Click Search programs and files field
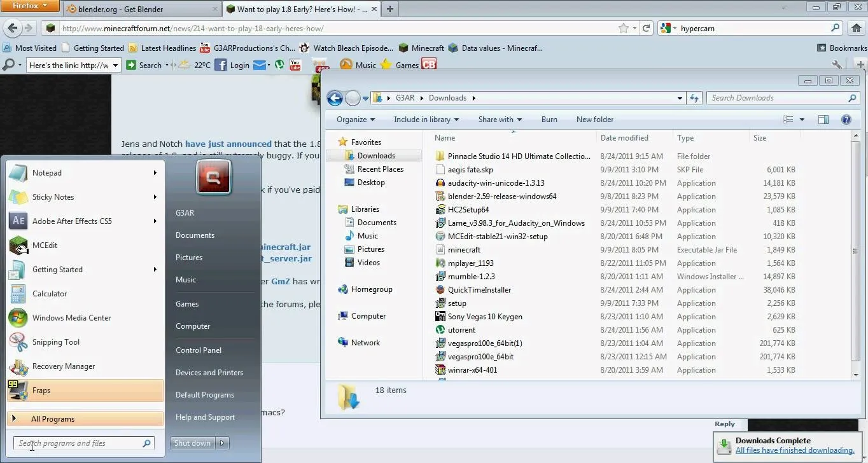This screenshot has height=463, width=868. tap(83, 443)
